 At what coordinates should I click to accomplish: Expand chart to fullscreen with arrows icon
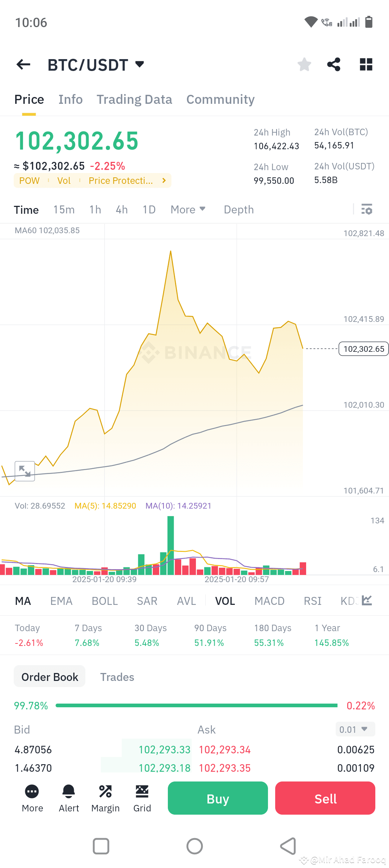point(24,471)
